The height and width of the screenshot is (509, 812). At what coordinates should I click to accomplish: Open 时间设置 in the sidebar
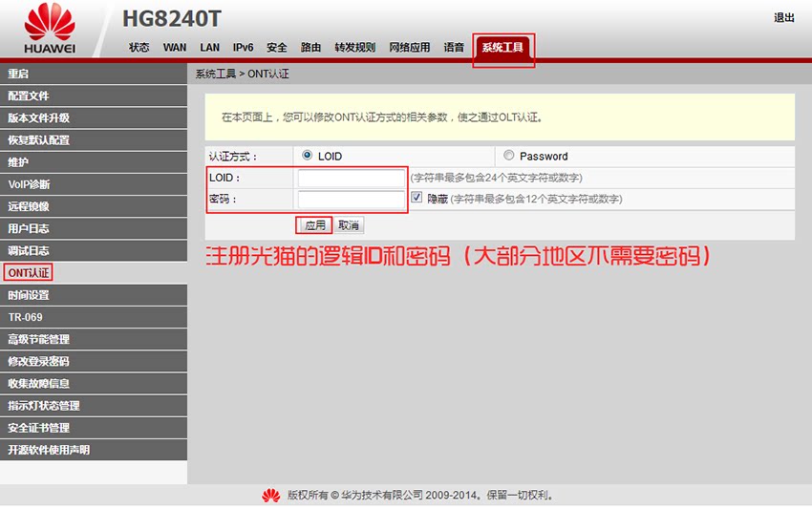click(94, 295)
